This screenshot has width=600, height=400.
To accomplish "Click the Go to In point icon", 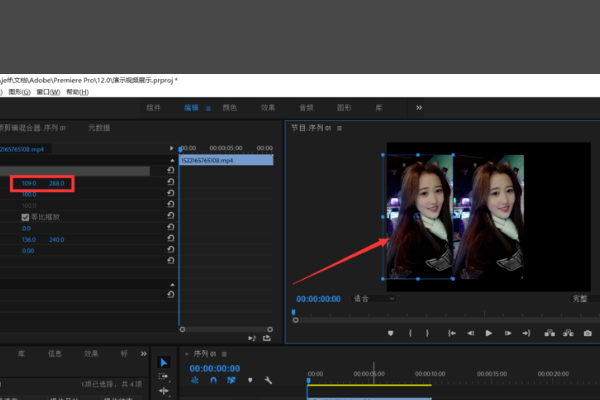I will 452,333.
